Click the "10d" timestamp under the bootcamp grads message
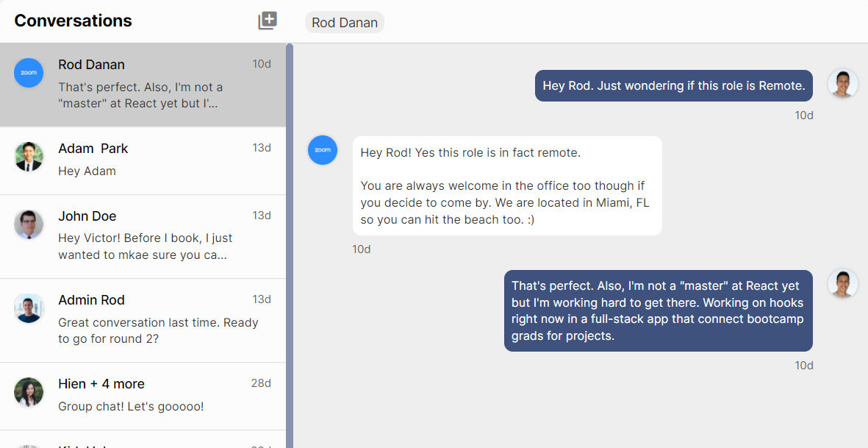The height and width of the screenshot is (448, 868). tap(804, 366)
